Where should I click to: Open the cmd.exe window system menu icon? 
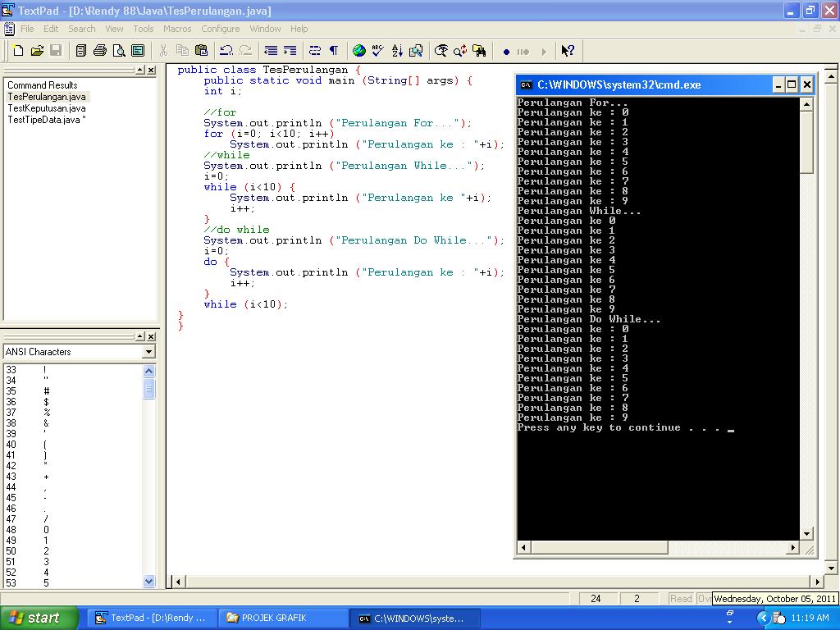click(x=527, y=84)
